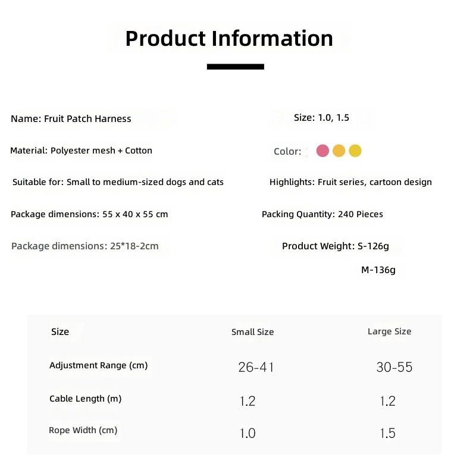The width and height of the screenshot is (476, 476).
Task: Click the Size: 1.0, 1.5 text
Action: coord(321,118)
